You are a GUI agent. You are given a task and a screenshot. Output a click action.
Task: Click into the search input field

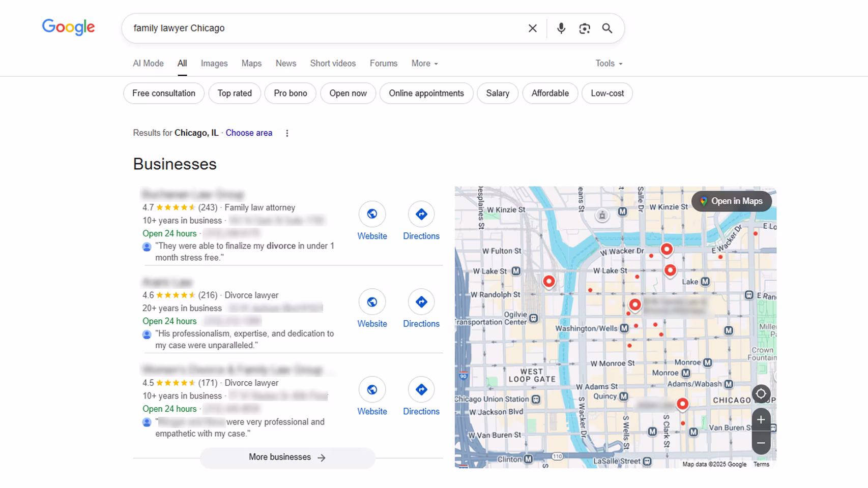coord(326,28)
